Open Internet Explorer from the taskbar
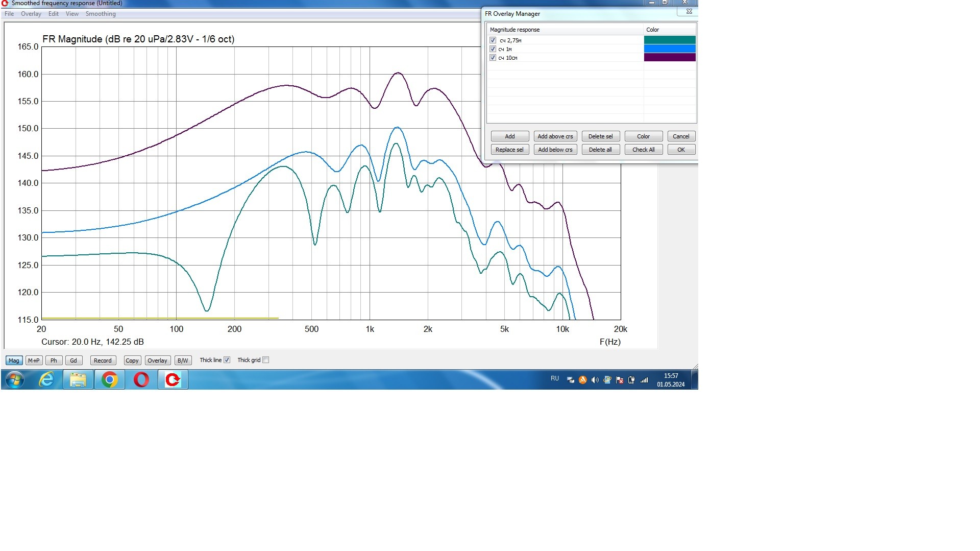The width and height of the screenshot is (980, 551). tap(46, 380)
